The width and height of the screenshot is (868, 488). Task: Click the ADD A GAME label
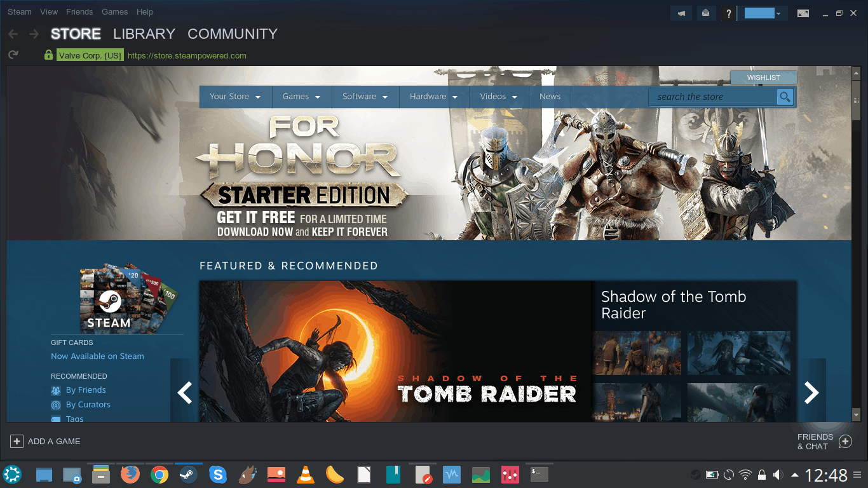point(54,441)
